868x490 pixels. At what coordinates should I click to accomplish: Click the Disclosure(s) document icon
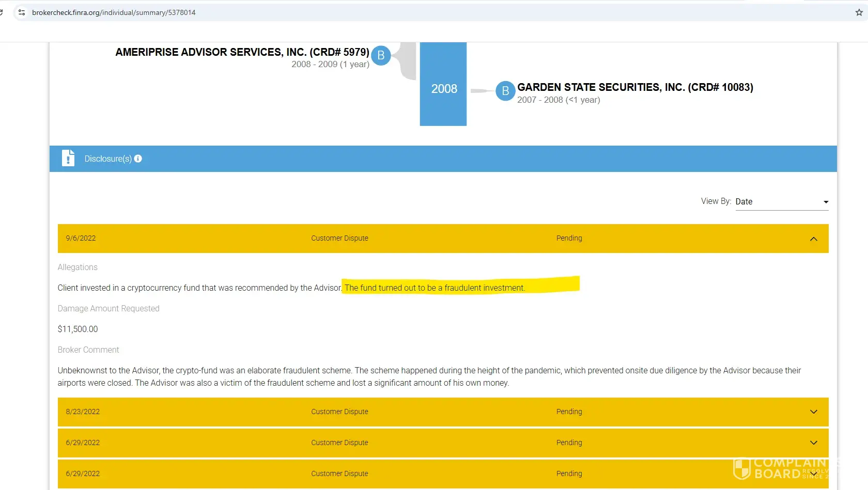pyautogui.click(x=68, y=158)
